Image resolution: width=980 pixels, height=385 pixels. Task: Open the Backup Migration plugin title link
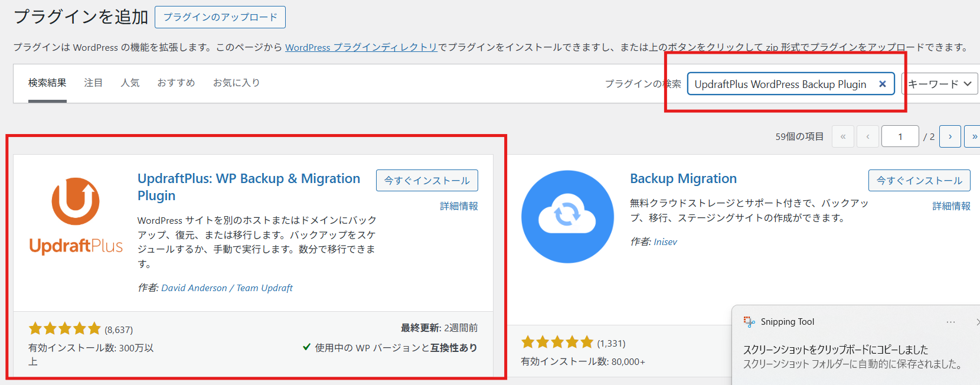point(683,178)
